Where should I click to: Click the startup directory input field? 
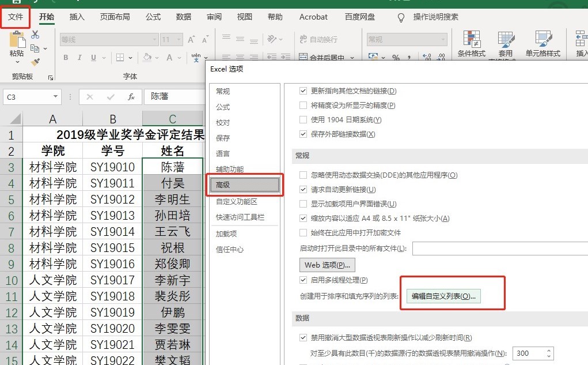pyautogui.click(x=500, y=249)
